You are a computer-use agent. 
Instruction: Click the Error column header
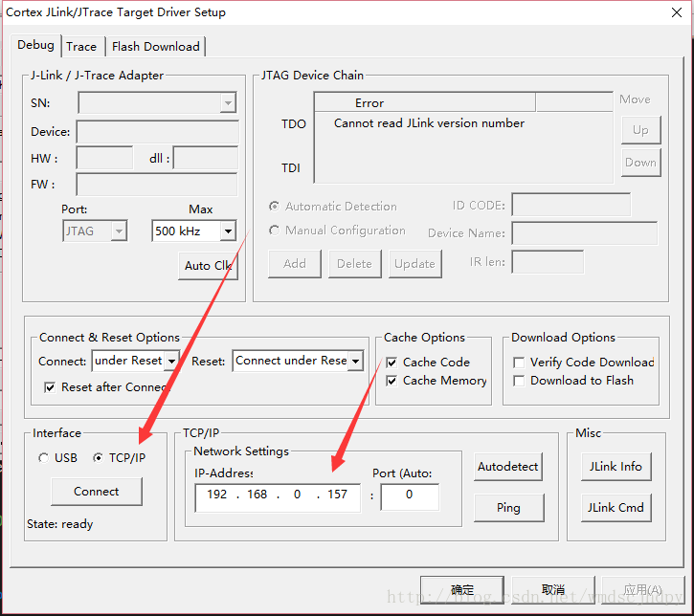[425, 102]
